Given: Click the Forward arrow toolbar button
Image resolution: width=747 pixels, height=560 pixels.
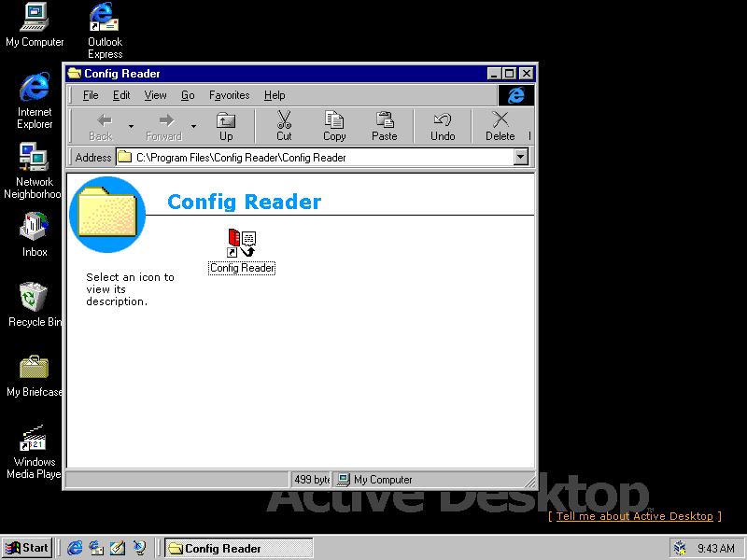Looking at the screenshot, I should coord(164,126).
